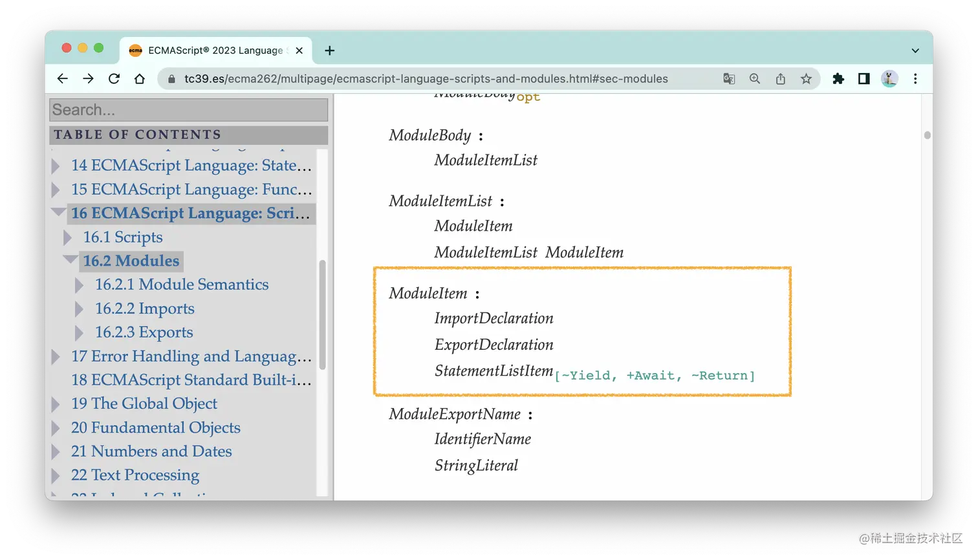Open 16 ECMAScript Language: Scri… link

coord(191,213)
